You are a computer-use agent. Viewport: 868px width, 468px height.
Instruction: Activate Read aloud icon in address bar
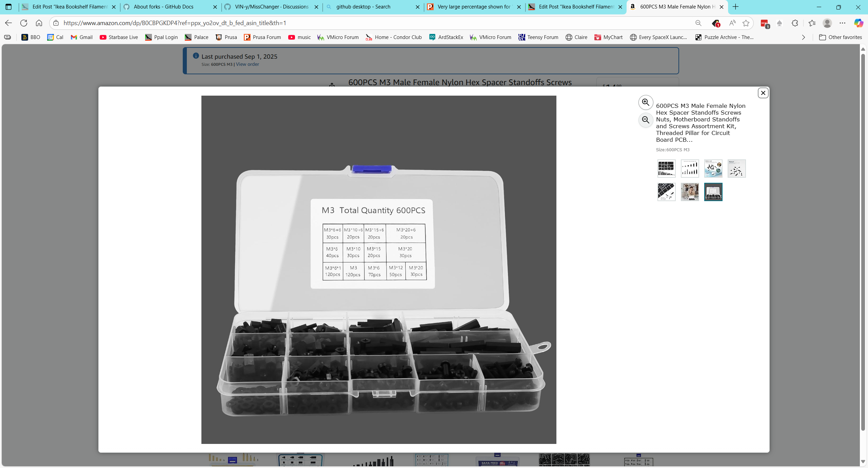click(732, 23)
